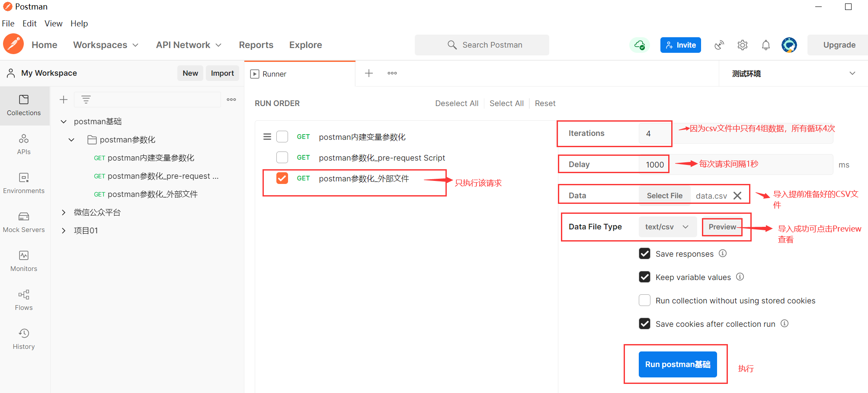Open the History sidebar panel
This screenshot has height=393, width=868.
point(24,339)
